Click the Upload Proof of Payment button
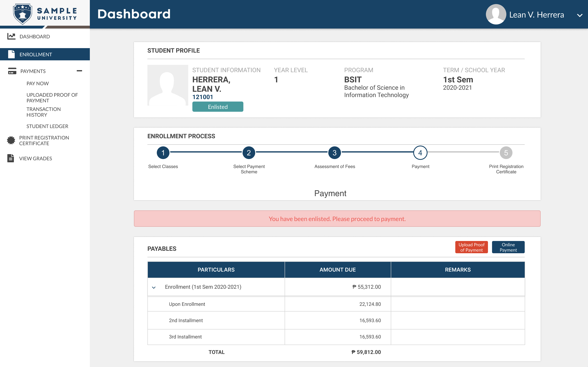 (x=471, y=247)
